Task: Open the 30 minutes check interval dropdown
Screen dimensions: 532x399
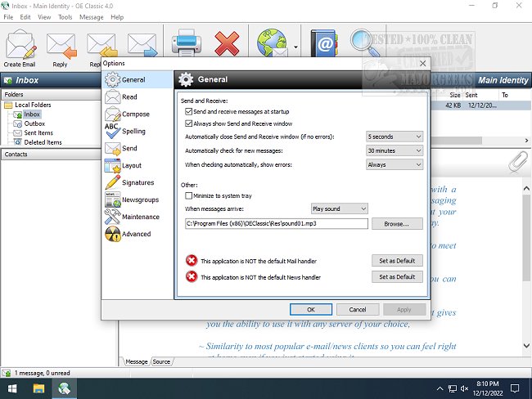Action: [x=394, y=150]
